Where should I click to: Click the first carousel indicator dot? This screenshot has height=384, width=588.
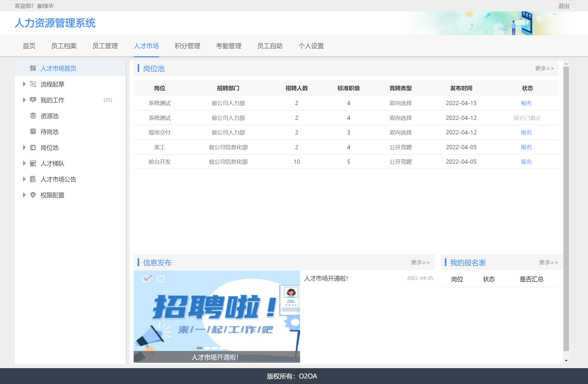[200, 348]
